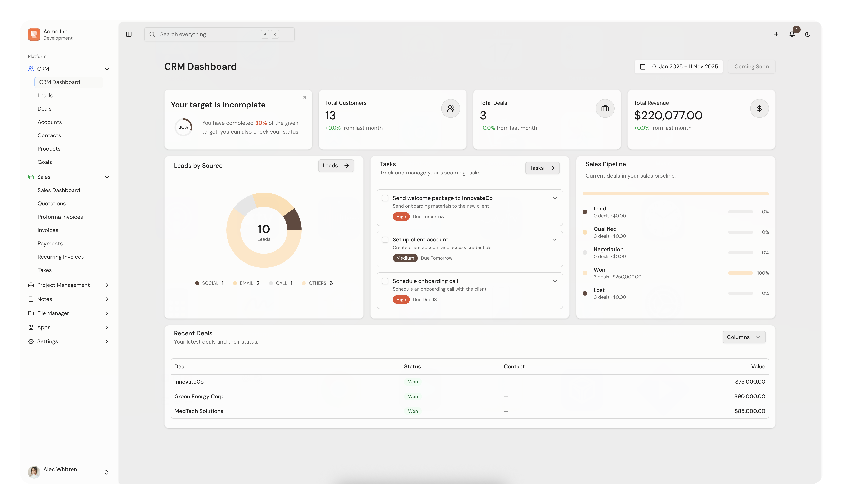This screenshot has width=843, height=504.
Task: Open notifications via the bell icon
Action: pyautogui.click(x=792, y=34)
